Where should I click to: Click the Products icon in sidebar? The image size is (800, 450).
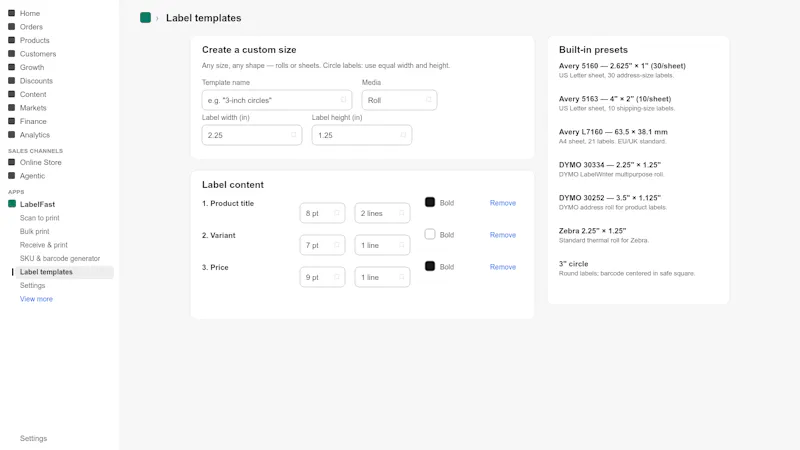tap(11, 40)
